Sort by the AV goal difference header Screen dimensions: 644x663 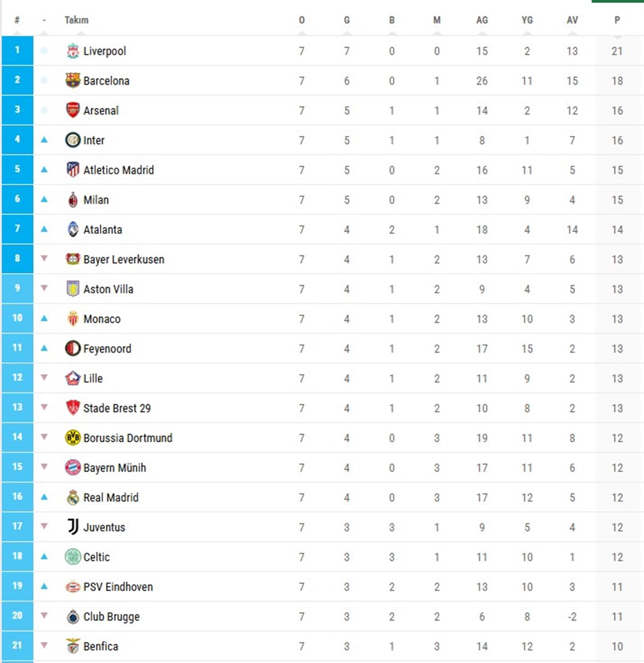[x=572, y=20]
